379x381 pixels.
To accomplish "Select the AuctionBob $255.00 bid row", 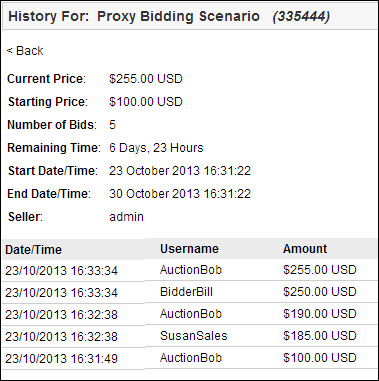I will pyautogui.click(x=189, y=270).
